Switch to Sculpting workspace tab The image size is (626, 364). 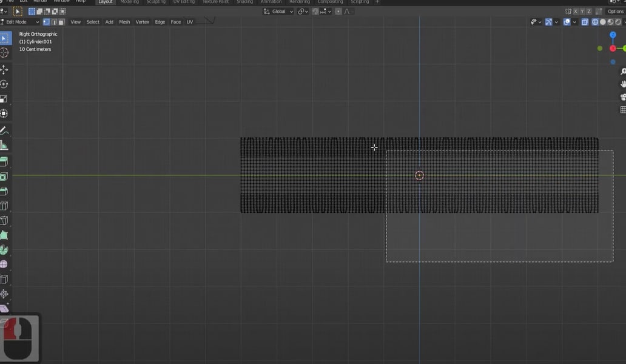coord(156,2)
